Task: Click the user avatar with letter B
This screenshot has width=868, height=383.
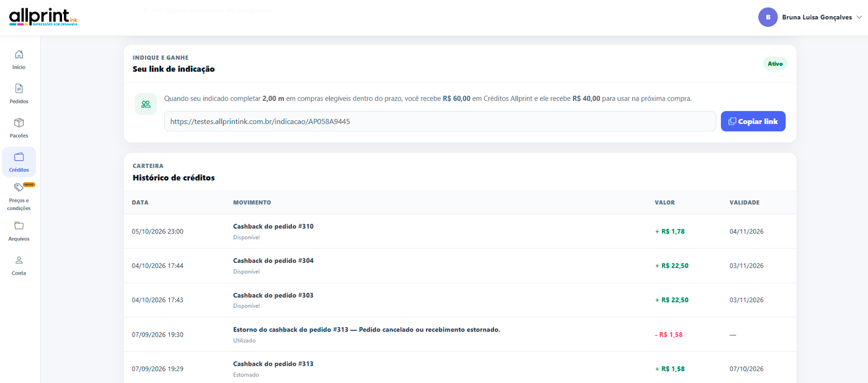Action: click(x=768, y=17)
